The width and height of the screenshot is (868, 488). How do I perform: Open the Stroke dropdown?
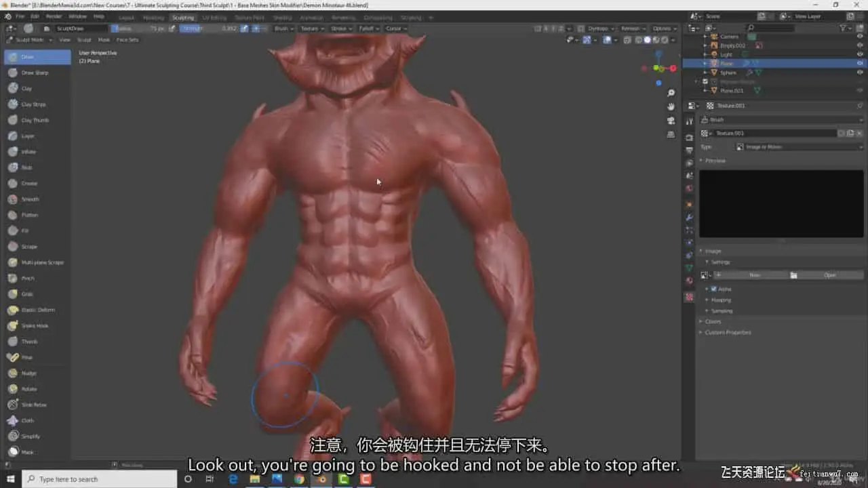tap(340, 28)
